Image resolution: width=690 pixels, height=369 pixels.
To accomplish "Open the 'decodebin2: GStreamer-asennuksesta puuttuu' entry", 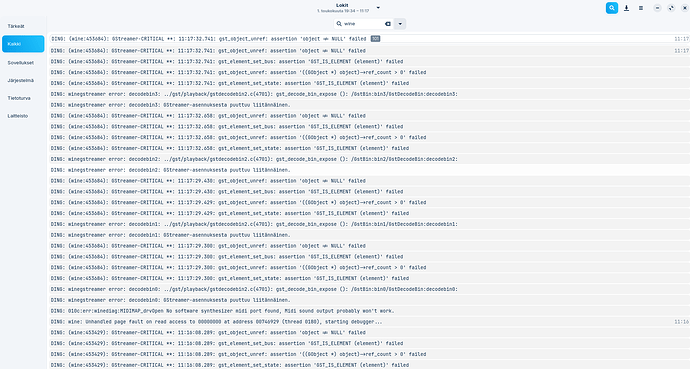I will [369, 170].
